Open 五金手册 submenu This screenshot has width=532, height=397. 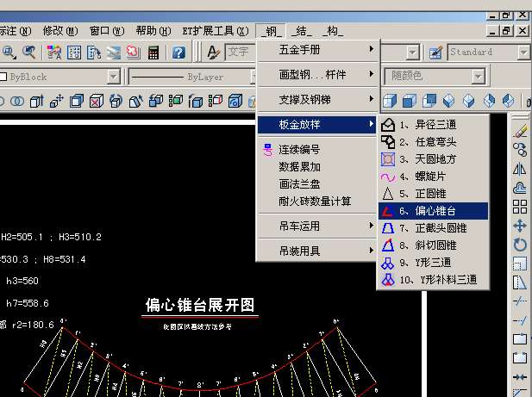coord(317,50)
